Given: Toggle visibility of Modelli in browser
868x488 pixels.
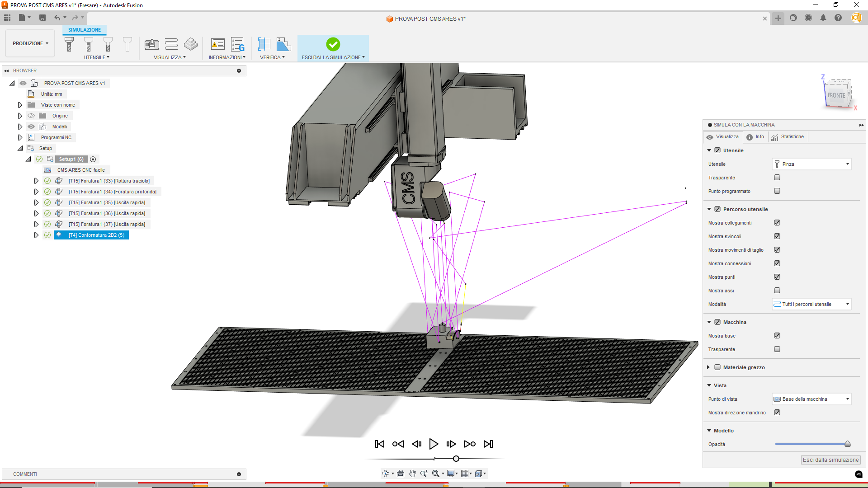Looking at the screenshot, I should 31,127.
